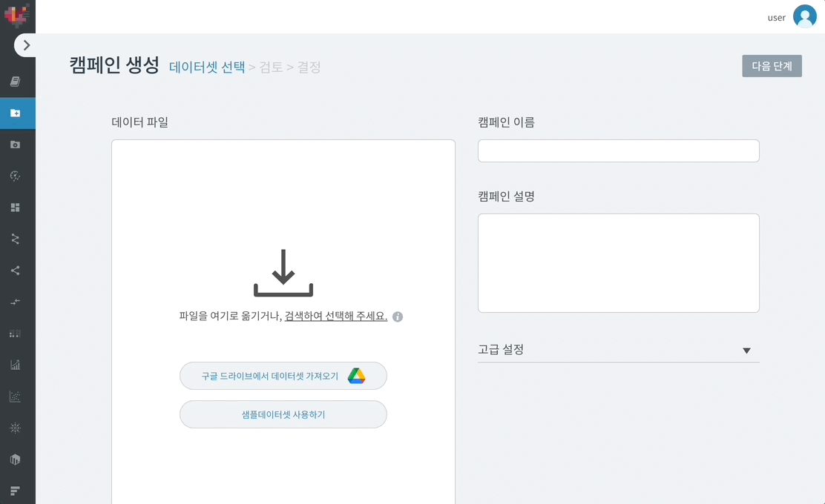Select the 검토 step in the breadcrumb
The width and height of the screenshot is (825, 504).
[270, 67]
